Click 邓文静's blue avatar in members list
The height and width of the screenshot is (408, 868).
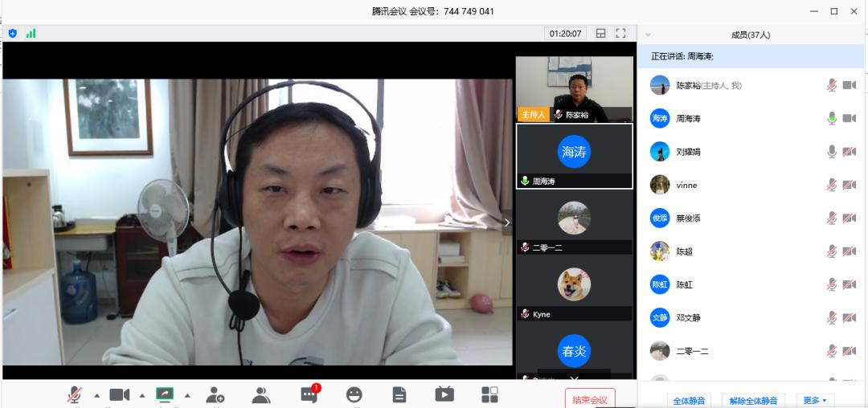pyautogui.click(x=660, y=317)
